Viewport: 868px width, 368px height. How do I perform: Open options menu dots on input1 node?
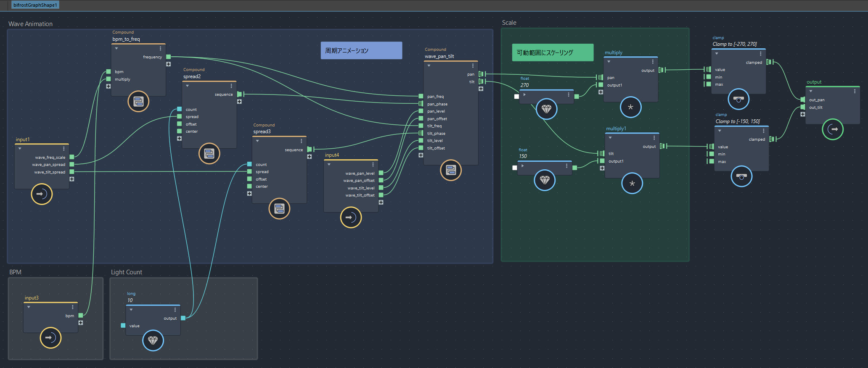click(64, 148)
